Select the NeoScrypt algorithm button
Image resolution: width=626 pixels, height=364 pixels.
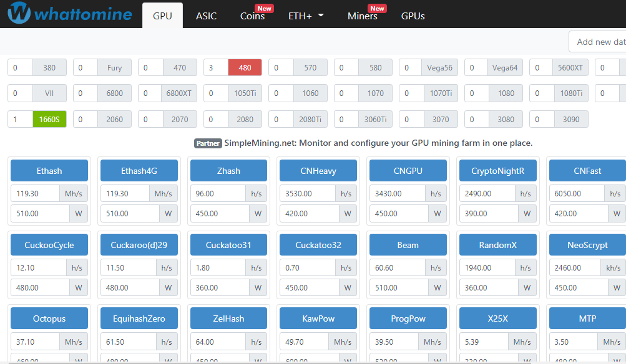click(587, 245)
